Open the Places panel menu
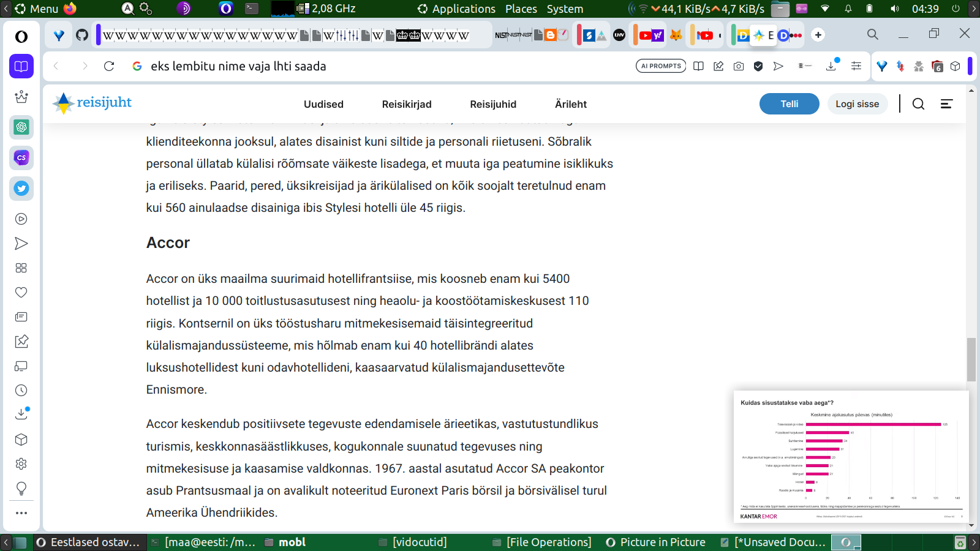Viewport: 980px width, 551px height. tap(521, 9)
